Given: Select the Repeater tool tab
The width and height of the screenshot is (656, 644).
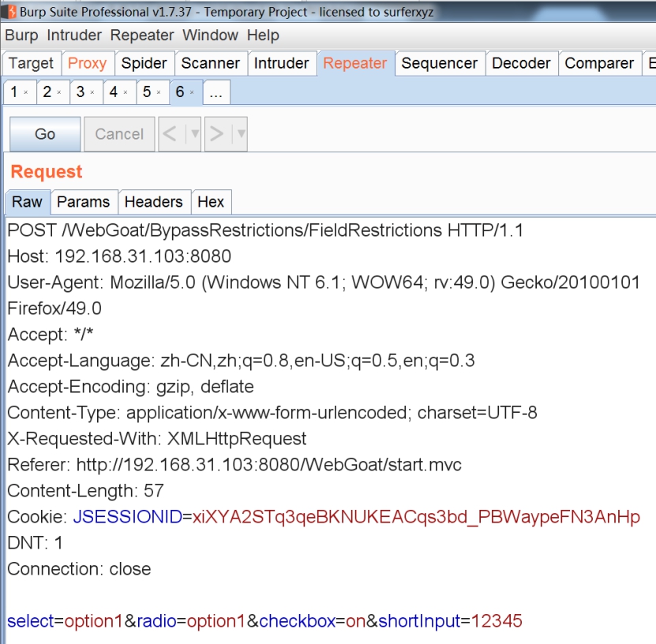Looking at the screenshot, I should 355,64.
